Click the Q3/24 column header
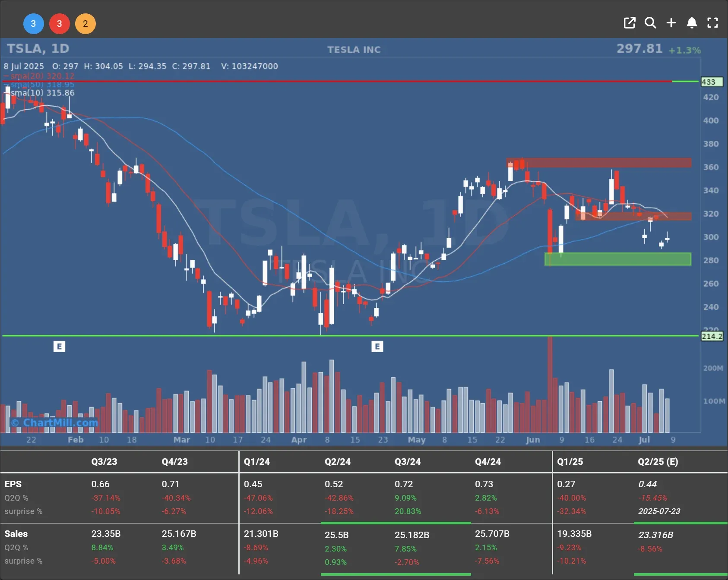Viewport: 728px width, 580px height. [408, 462]
